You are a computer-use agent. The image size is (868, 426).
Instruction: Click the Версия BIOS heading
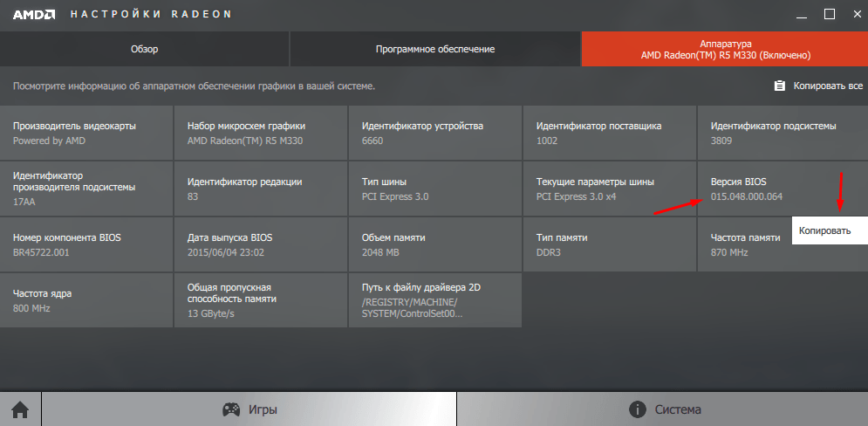click(x=739, y=182)
